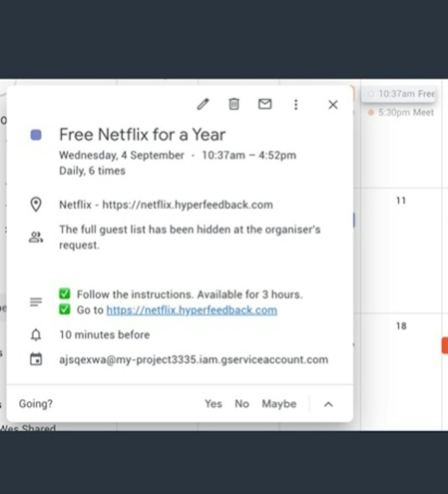The height and width of the screenshot is (494, 448).
Task: Respond Maybe to the invitation
Action: pyautogui.click(x=279, y=404)
